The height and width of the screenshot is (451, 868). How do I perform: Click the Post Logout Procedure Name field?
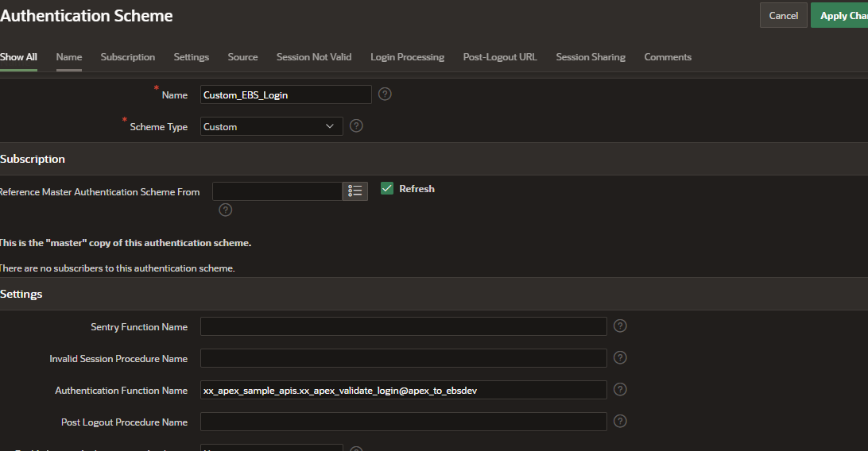tap(404, 422)
